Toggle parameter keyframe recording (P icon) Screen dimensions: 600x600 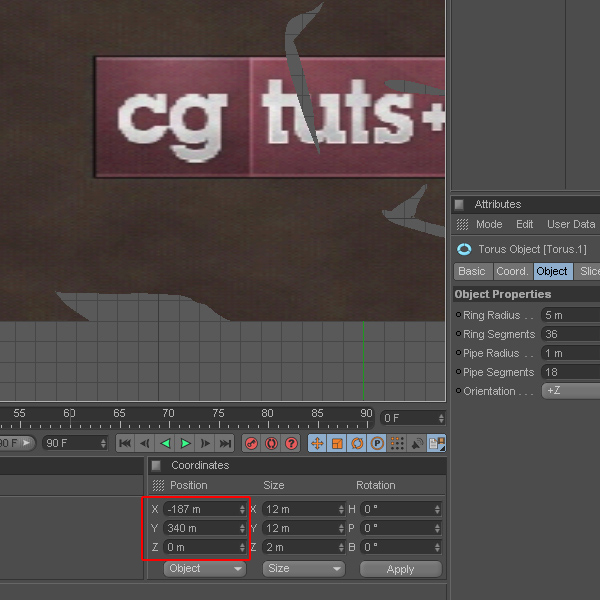[377, 443]
